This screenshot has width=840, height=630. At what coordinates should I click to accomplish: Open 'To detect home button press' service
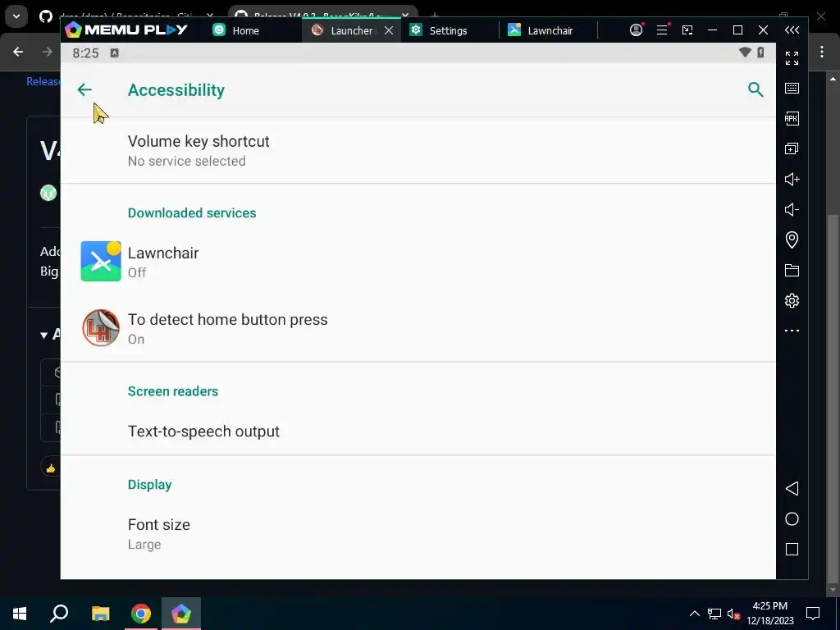point(418,328)
